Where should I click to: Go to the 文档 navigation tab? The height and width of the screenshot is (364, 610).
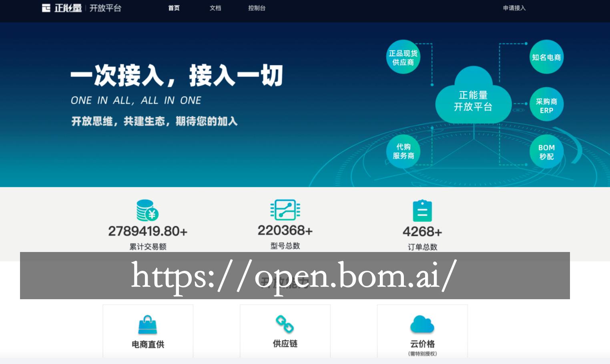tap(215, 8)
